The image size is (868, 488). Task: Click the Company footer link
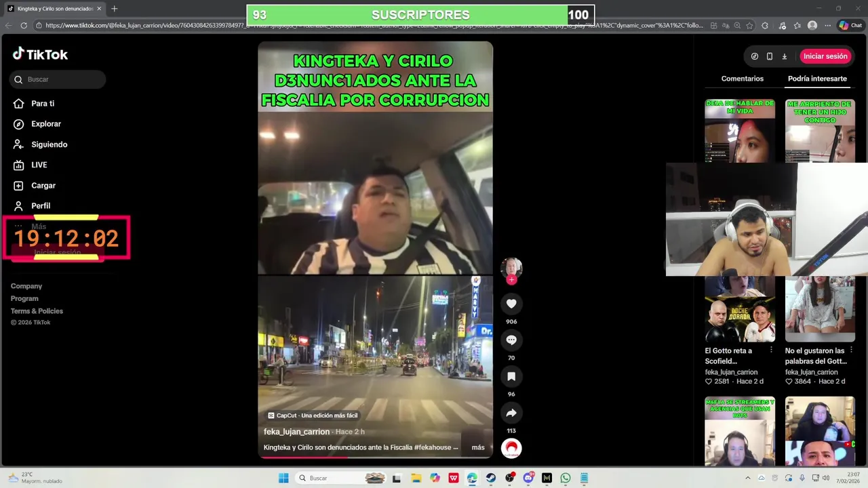pos(26,286)
